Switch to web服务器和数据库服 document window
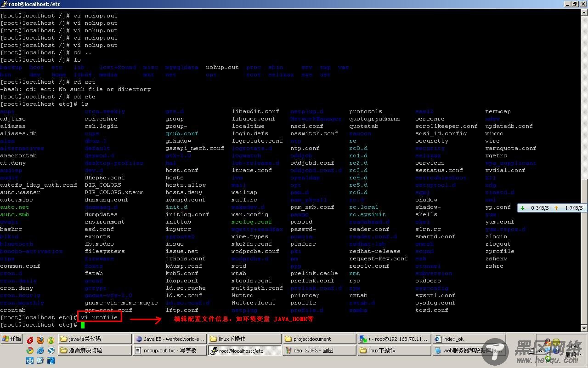The height and width of the screenshot is (368, 588). click(469, 351)
